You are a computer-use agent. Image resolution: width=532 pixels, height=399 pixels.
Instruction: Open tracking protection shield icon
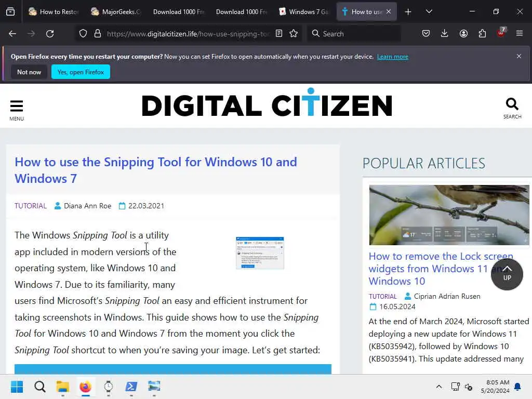coord(83,34)
